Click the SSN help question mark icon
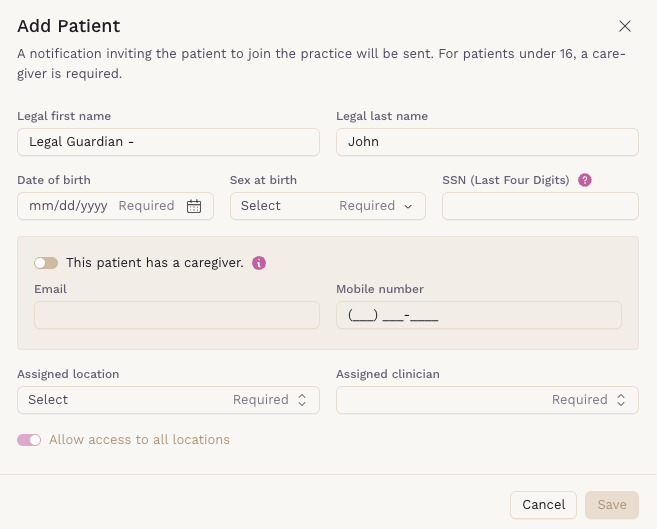 click(x=585, y=180)
